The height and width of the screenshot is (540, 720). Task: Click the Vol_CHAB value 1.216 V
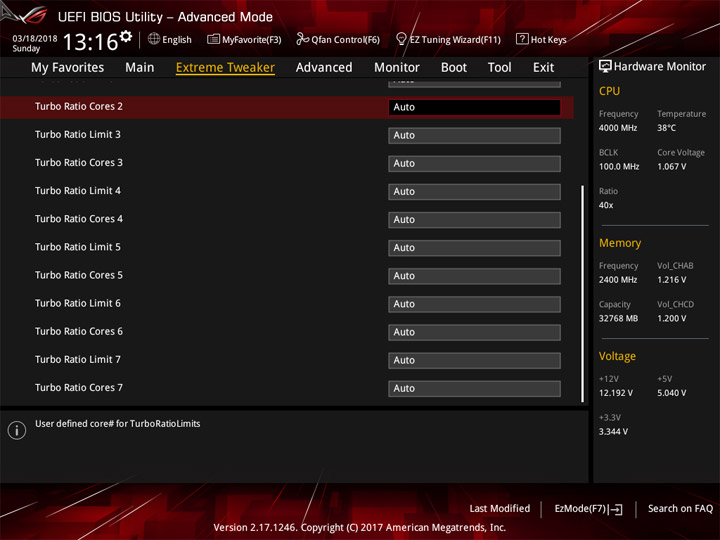click(672, 280)
